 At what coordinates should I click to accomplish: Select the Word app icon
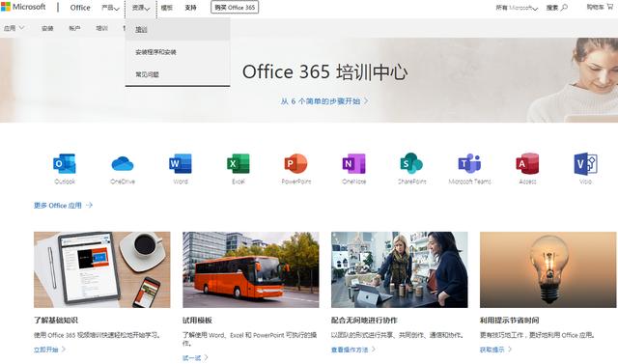[x=181, y=163]
